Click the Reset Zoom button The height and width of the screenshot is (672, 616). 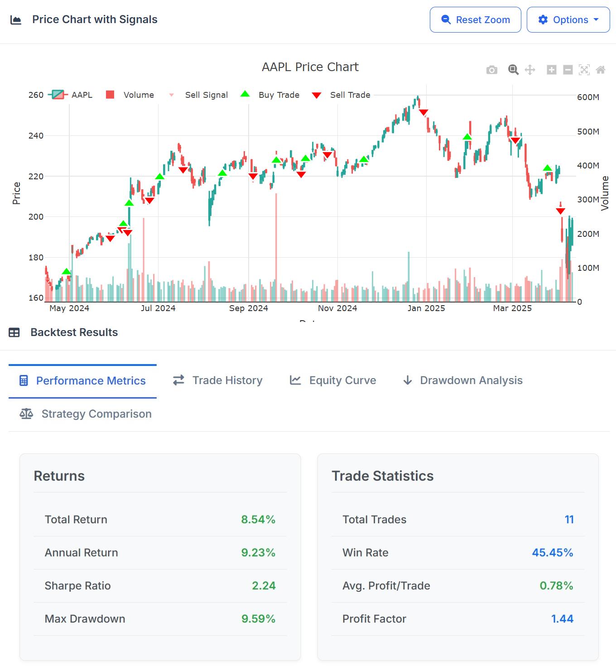tap(475, 19)
